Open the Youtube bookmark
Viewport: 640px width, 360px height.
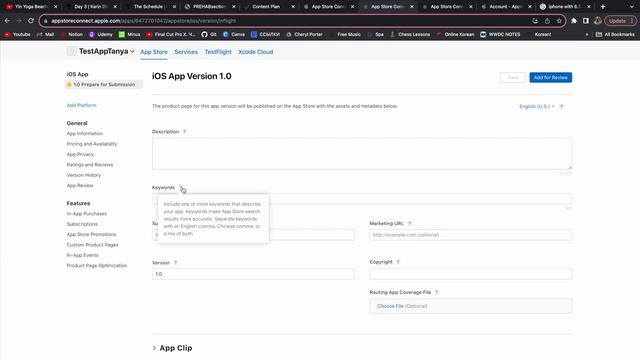pos(18,34)
